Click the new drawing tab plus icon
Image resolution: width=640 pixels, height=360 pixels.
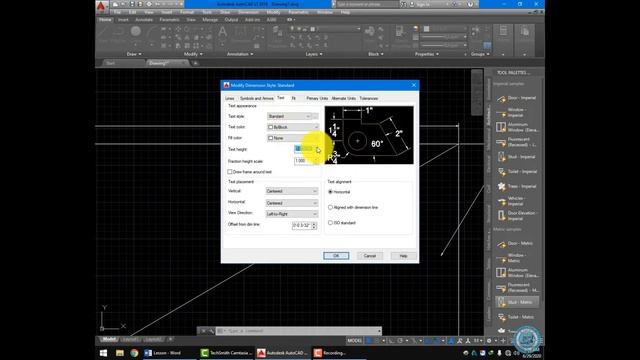pyautogui.click(x=196, y=63)
